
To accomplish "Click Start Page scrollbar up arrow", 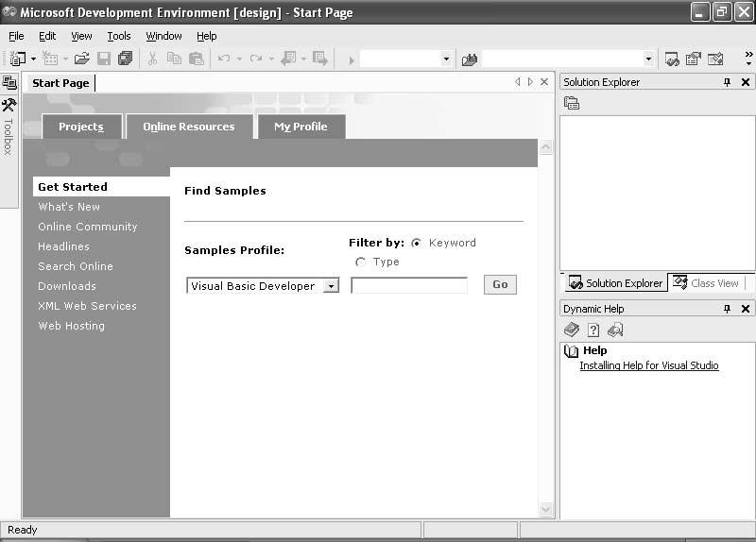I will [546, 147].
